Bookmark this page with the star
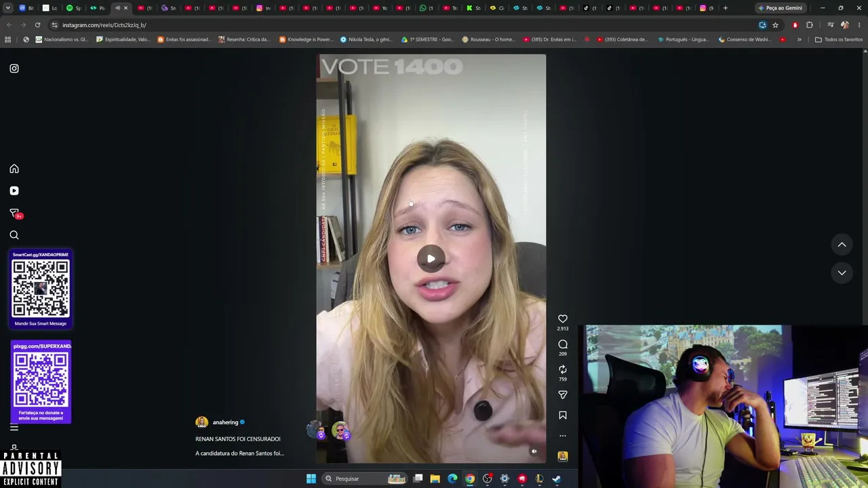Image resolution: width=868 pixels, height=488 pixels. 775,25
